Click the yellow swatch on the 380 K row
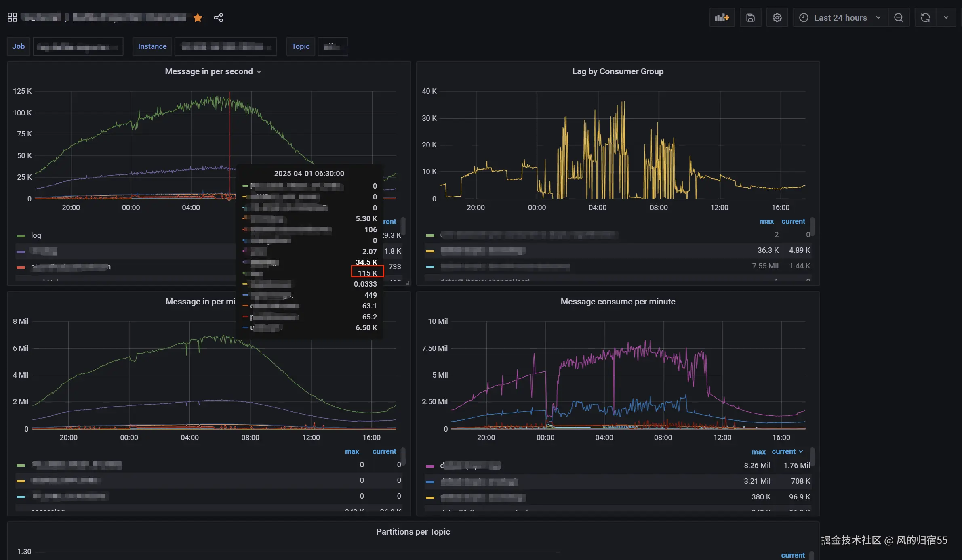This screenshot has height=560, width=962. tap(430, 497)
